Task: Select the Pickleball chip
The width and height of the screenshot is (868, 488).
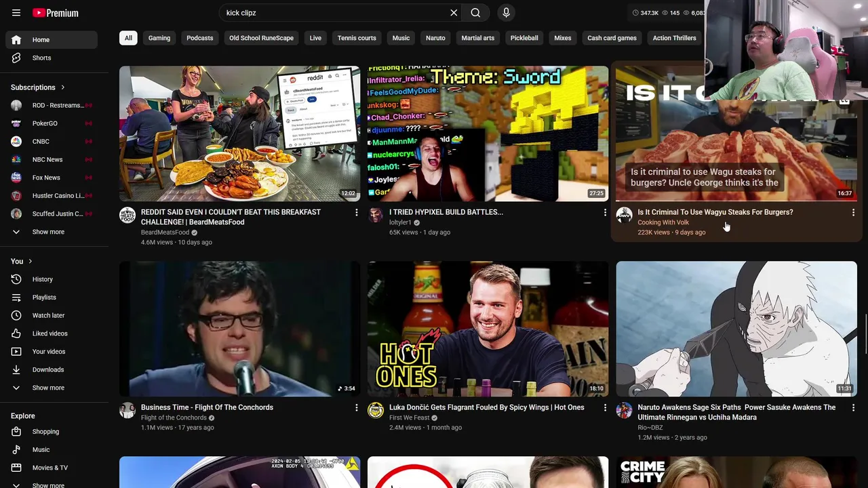Action: [524, 38]
